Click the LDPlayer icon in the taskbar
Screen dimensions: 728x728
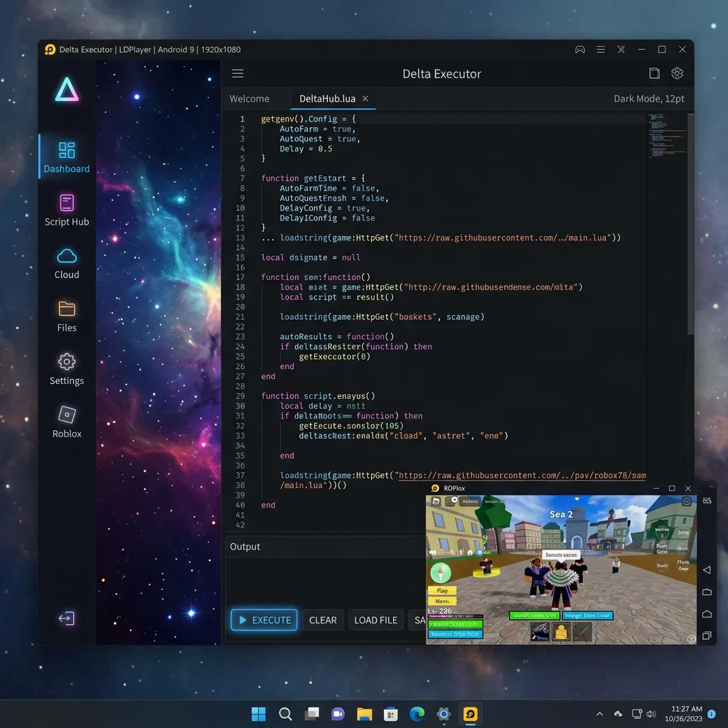(x=471, y=714)
